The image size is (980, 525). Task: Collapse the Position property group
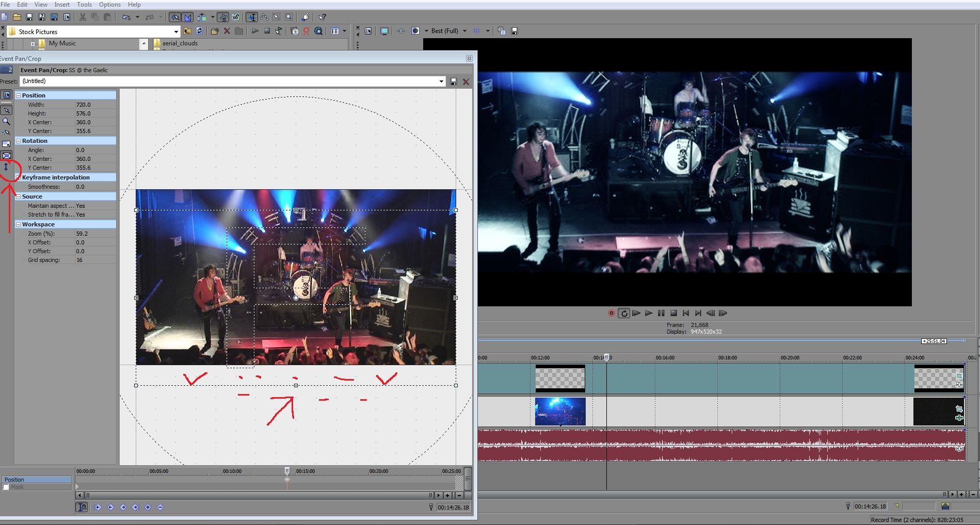tap(18, 95)
